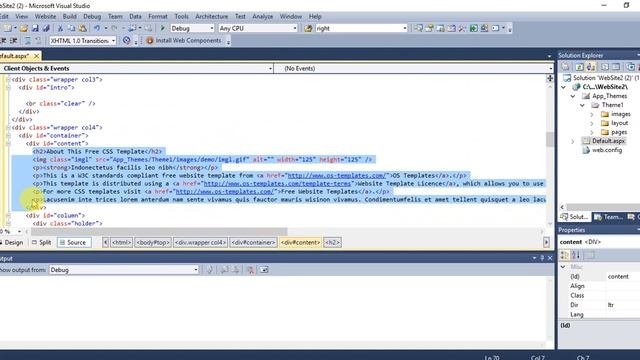Click the Toolbox wrench icon in toolbar

(462, 28)
